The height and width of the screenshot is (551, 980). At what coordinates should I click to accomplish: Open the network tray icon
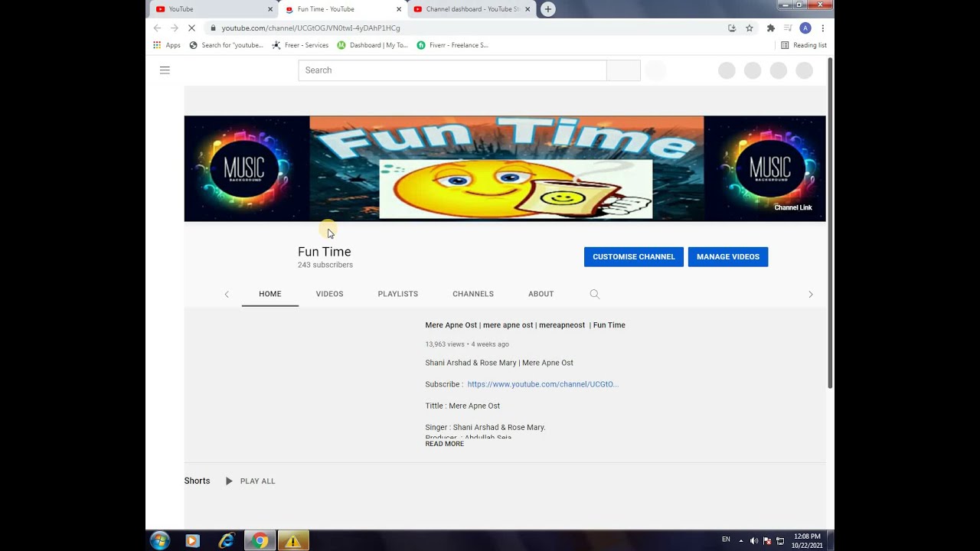pyautogui.click(x=780, y=540)
